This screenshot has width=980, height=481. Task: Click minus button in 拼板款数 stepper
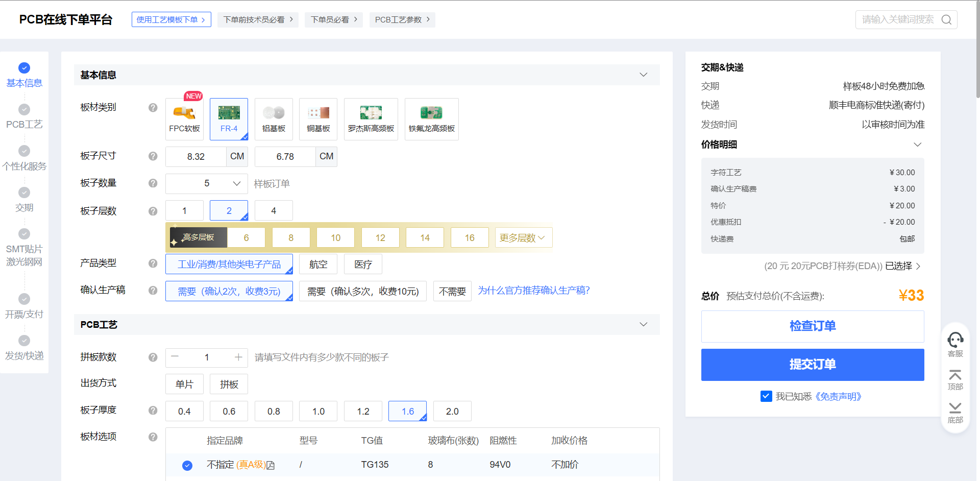[175, 357]
